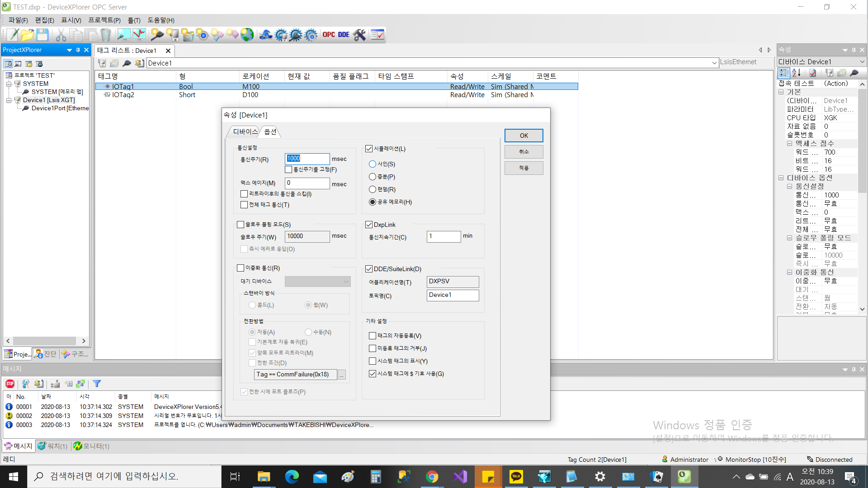868x488 pixels.
Task: Collapse the Device1 [Lsis XGT] tree node
Action: pos(9,100)
